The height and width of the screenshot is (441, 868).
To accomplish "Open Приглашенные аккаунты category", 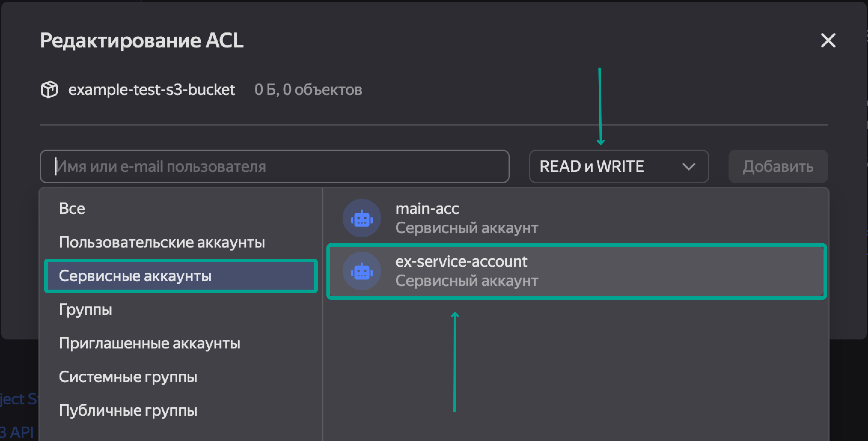I will pyautogui.click(x=150, y=343).
